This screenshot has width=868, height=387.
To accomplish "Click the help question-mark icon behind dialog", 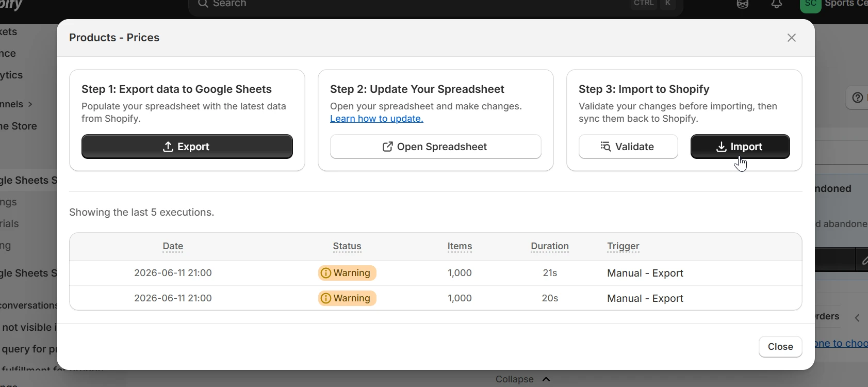I will (858, 98).
